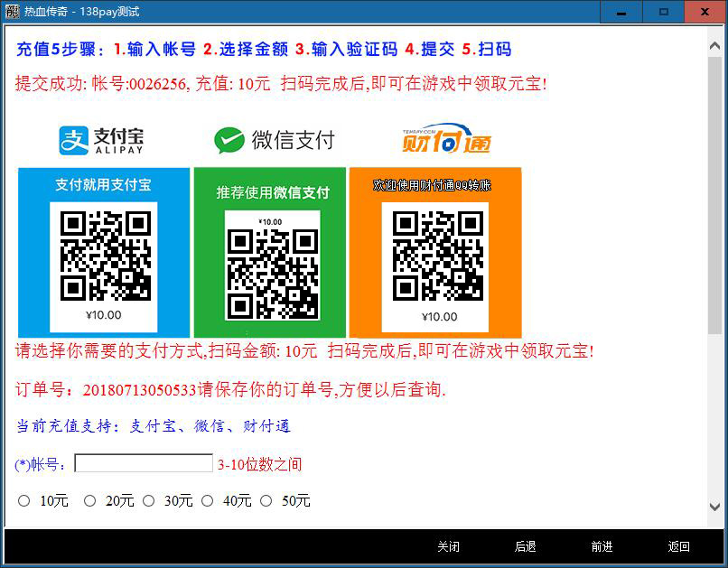The image size is (728, 568).
Task: Click the 充值5步骤 heading text
Action: (264, 49)
